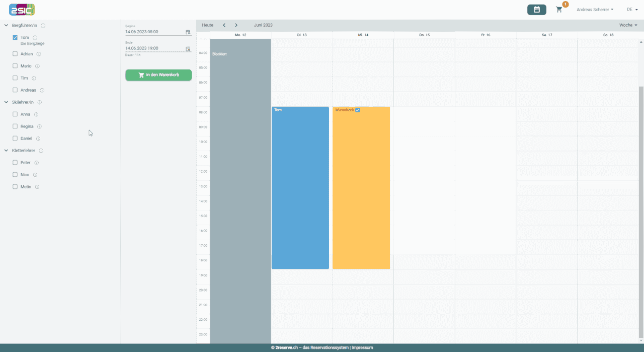Viewport: 644px width, 352px height.
Task: Open date picker icon for Ende field
Action: pyautogui.click(x=188, y=49)
